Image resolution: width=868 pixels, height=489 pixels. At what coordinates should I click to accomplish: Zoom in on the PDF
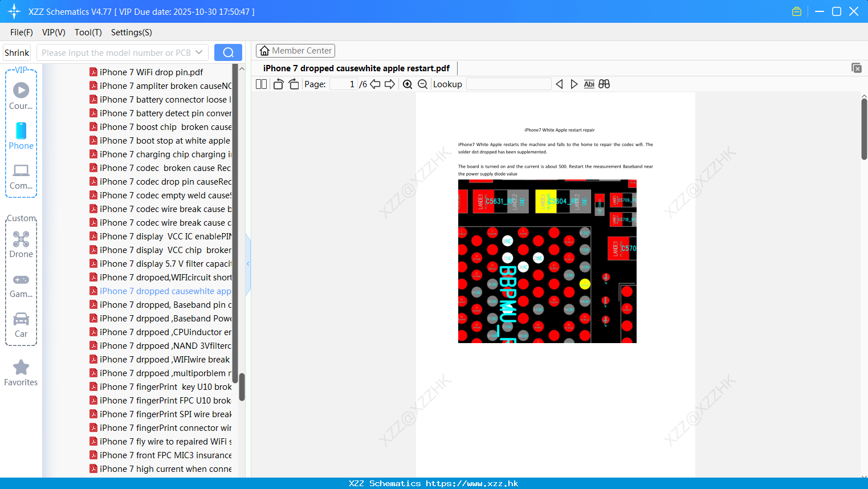click(x=407, y=84)
